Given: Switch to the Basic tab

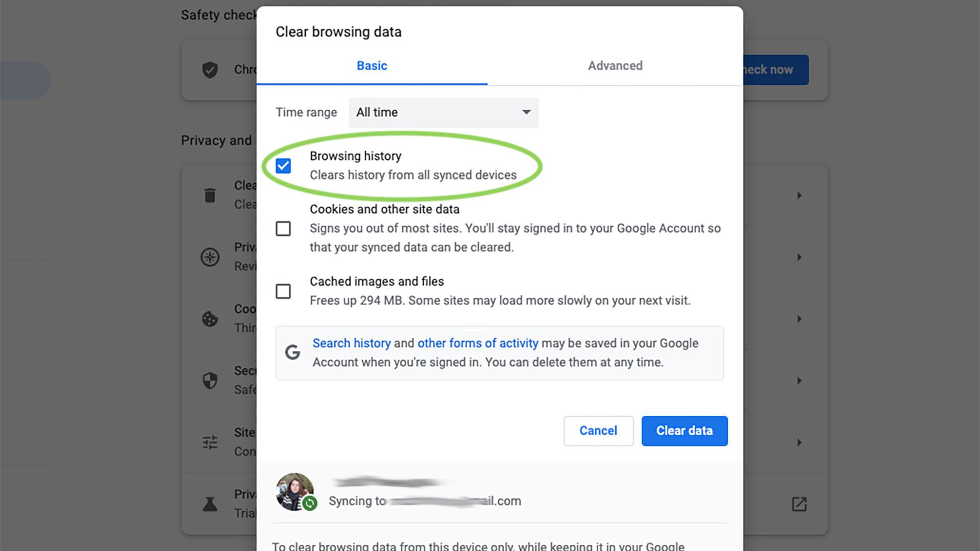Looking at the screenshot, I should click(x=372, y=66).
